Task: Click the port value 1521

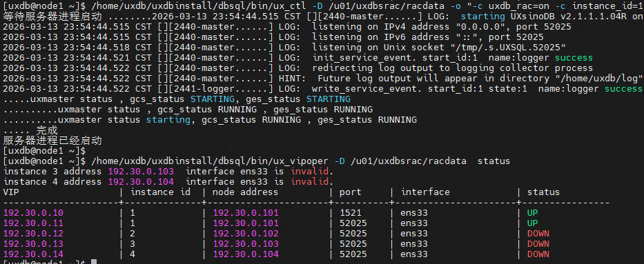Action: point(351,213)
